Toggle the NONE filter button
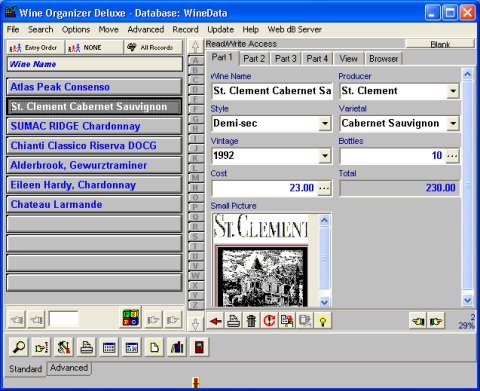480x391 pixels. 94,48
